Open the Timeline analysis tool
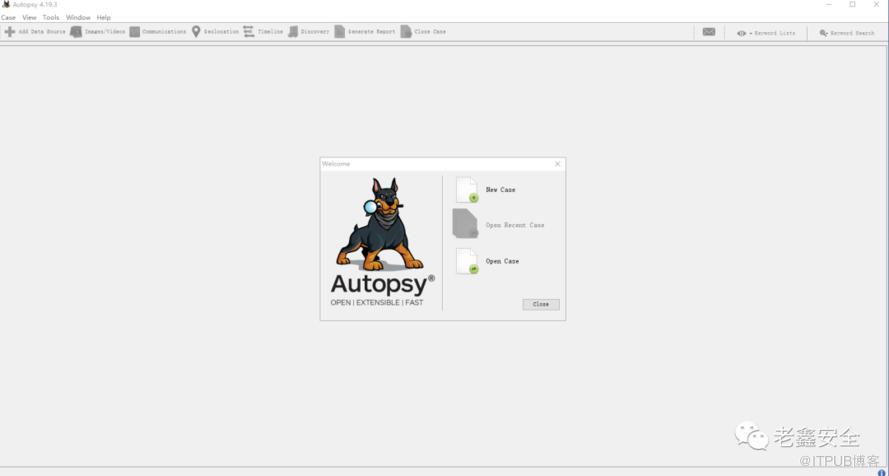This screenshot has width=889, height=476. pyautogui.click(x=263, y=32)
